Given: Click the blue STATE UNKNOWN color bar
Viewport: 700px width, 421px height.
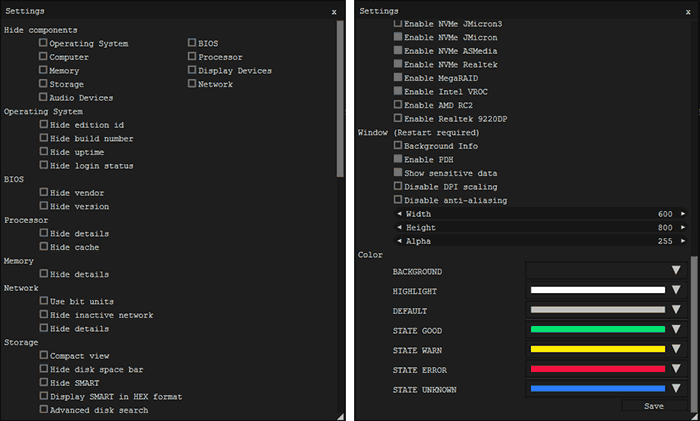Looking at the screenshot, I should point(598,388).
